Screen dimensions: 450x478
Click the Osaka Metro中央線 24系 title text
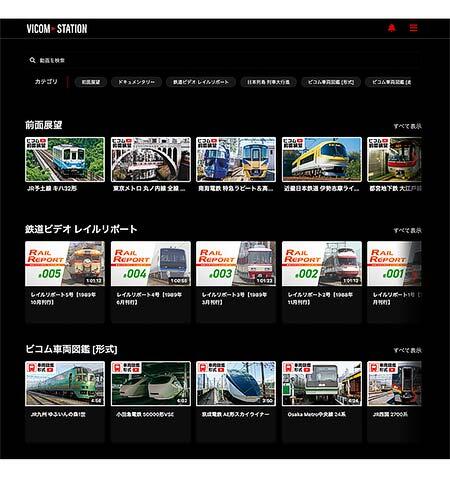[x=317, y=414]
